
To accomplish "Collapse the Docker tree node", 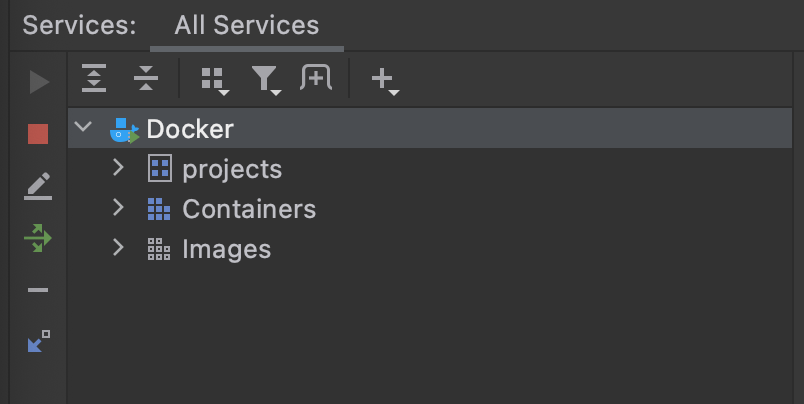I will click(x=84, y=128).
